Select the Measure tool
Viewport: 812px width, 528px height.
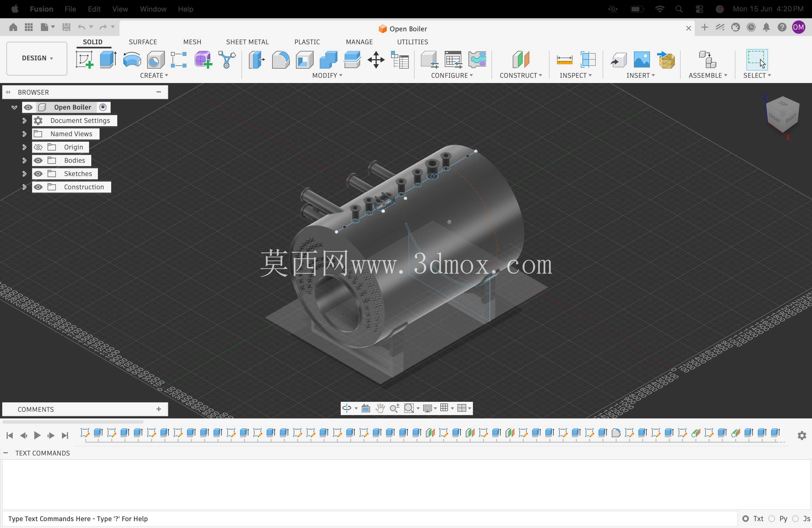pyautogui.click(x=564, y=60)
